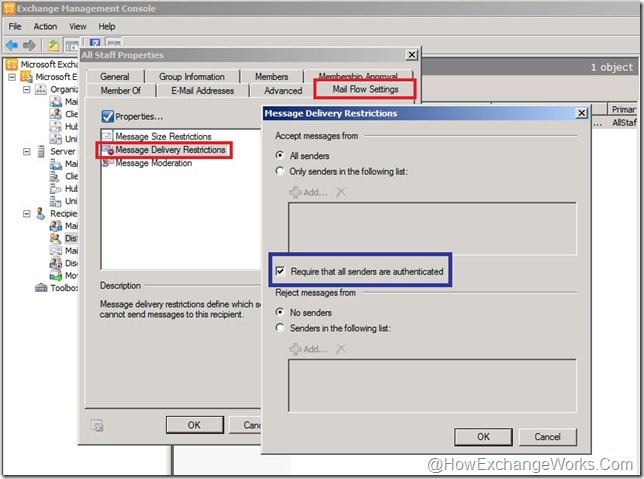644x479 pixels.
Task: Switch to the Advanced tab
Action: (x=283, y=90)
